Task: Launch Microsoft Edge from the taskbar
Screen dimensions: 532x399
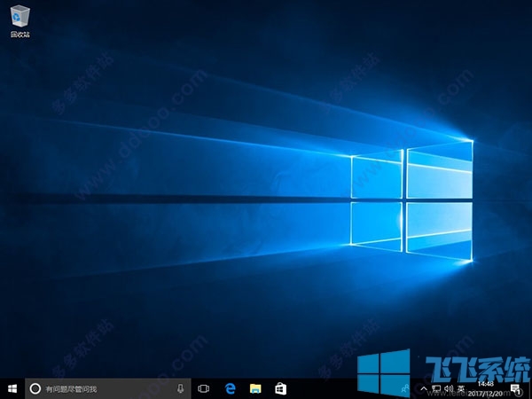Action: pyautogui.click(x=229, y=388)
